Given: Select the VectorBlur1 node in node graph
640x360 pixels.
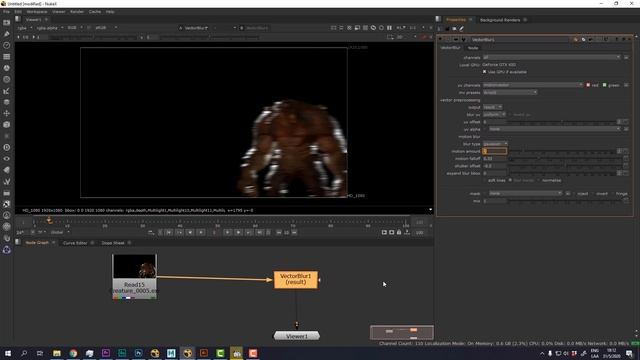Looking at the screenshot, I should click(x=296, y=280).
